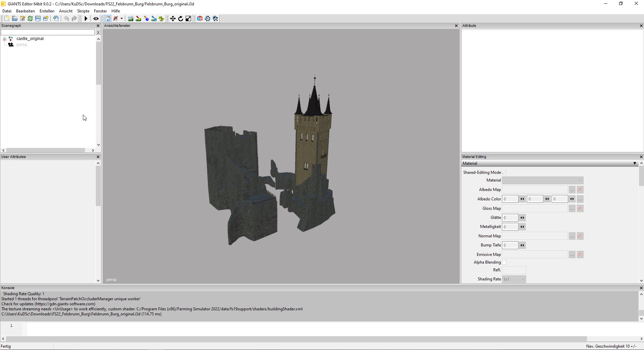Viewport: 644px width, 350px height.
Task: Clear the Normal Map with red X
Action: tap(580, 236)
